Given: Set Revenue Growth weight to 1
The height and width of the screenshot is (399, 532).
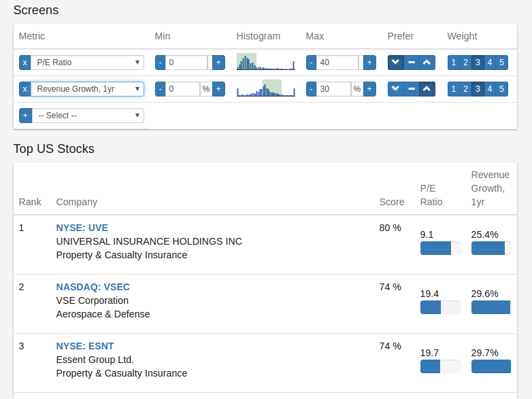Looking at the screenshot, I should click(x=454, y=89).
